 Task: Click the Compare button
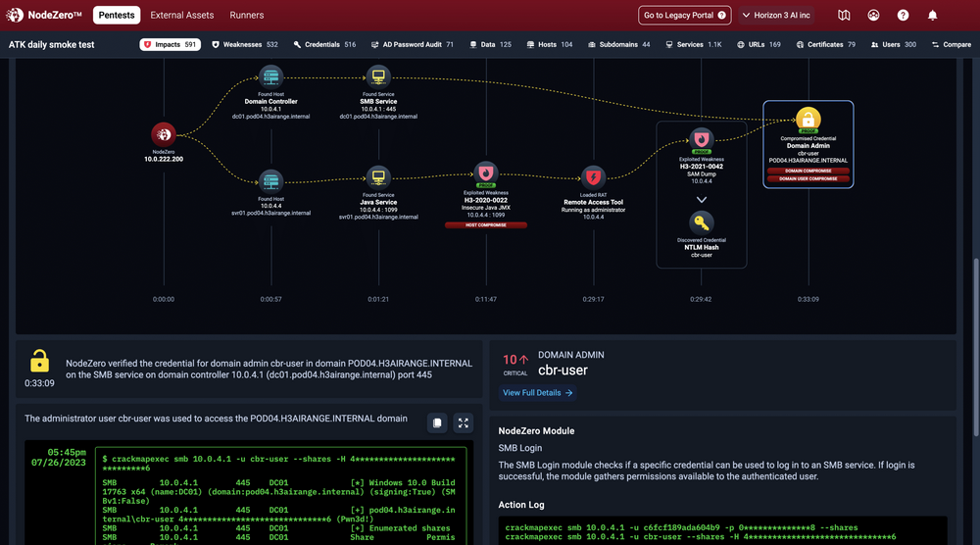(950, 45)
